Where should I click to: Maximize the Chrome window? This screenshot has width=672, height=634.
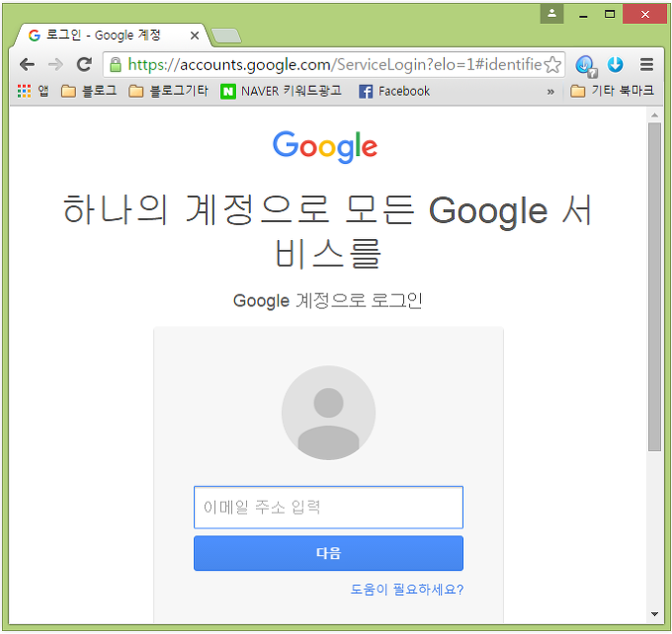(x=610, y=14)
